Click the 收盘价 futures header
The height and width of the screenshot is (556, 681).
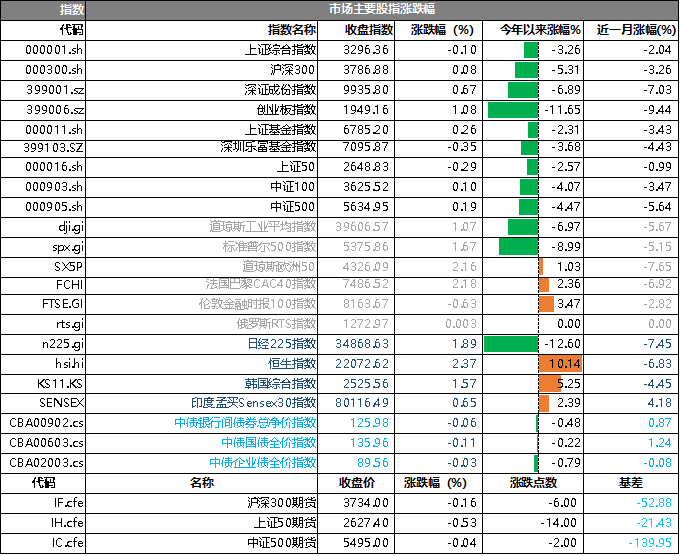357,483
